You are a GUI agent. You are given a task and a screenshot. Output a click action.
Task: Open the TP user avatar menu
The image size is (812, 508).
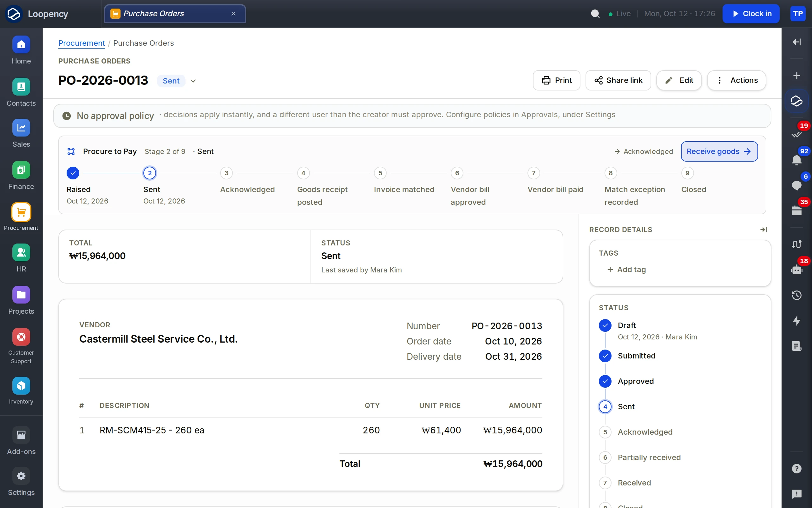(x=798, y=14)
